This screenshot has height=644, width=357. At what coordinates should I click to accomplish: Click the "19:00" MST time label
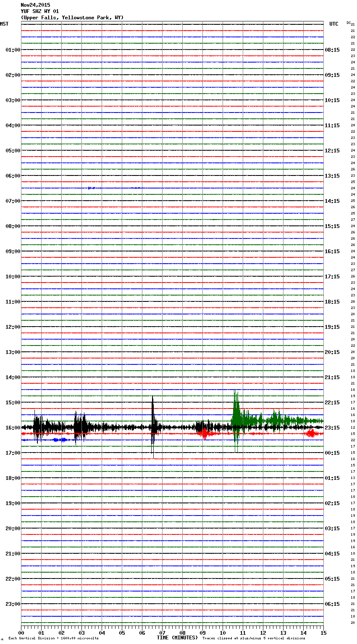[x=13, y=503]
